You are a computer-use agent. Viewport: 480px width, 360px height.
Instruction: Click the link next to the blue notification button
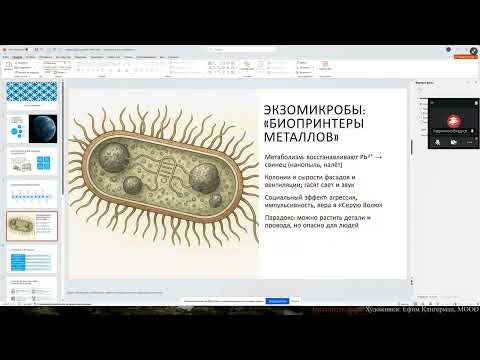click(x=295, y=301)
